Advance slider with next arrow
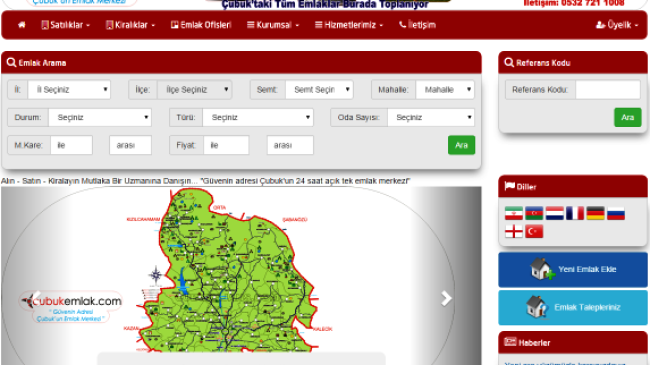The width and height of the screenshot is (650, 365). point(446,298)
